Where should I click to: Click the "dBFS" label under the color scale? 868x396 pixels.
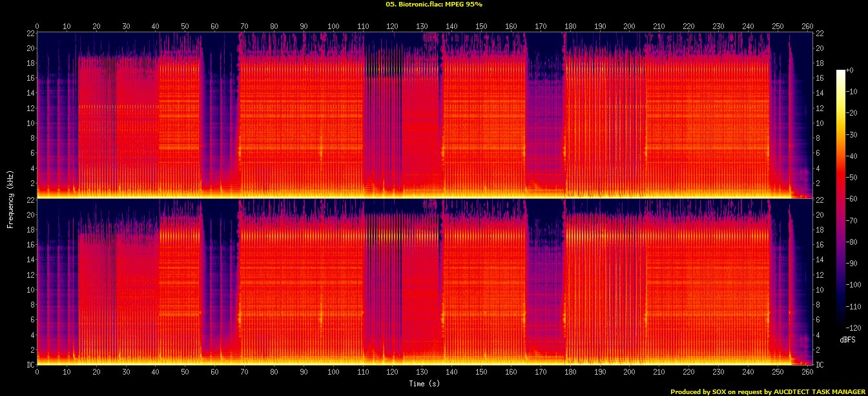point(848,339)
